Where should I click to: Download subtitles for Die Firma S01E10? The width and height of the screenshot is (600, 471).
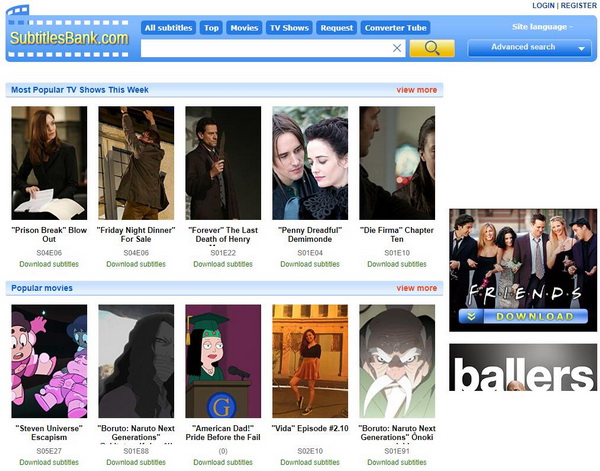pos(397,264)
